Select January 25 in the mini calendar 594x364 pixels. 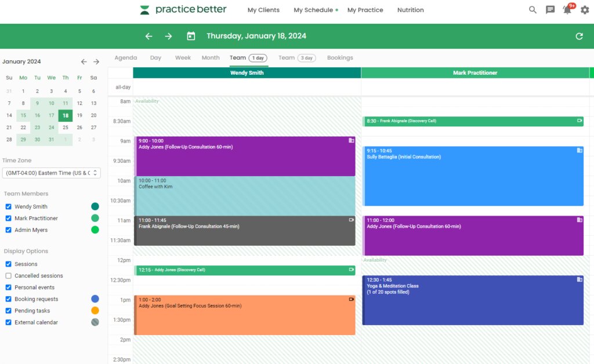[x=66, y=128]
